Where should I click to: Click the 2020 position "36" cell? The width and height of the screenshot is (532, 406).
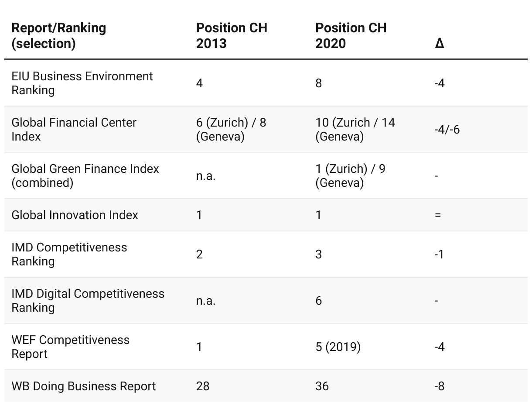point(322,386)
